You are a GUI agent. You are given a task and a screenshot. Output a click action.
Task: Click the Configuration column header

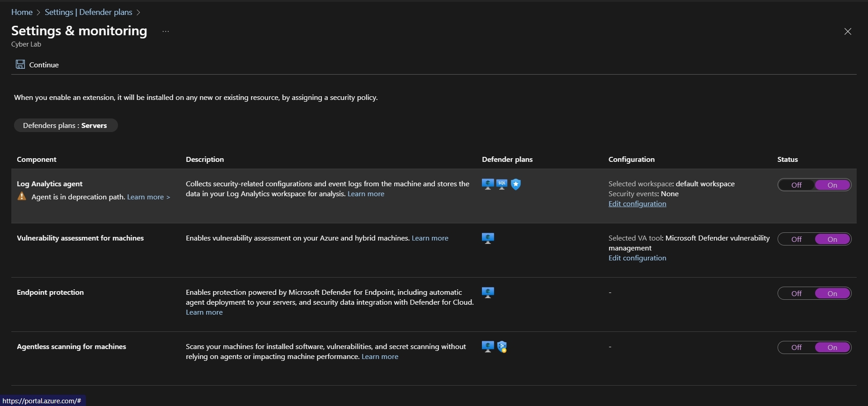point(632,159)
